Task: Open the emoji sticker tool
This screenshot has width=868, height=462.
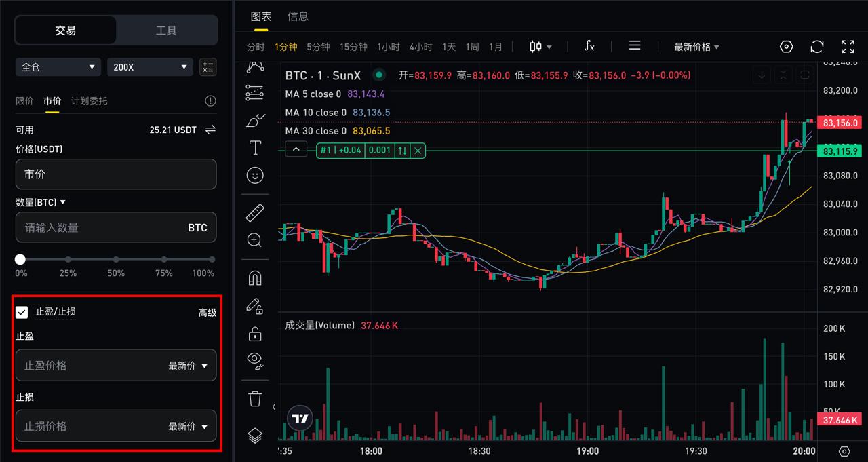Action: [x=255, y=175]
